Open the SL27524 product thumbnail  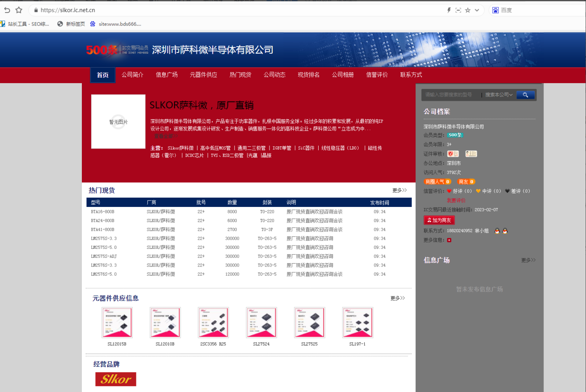261,322
